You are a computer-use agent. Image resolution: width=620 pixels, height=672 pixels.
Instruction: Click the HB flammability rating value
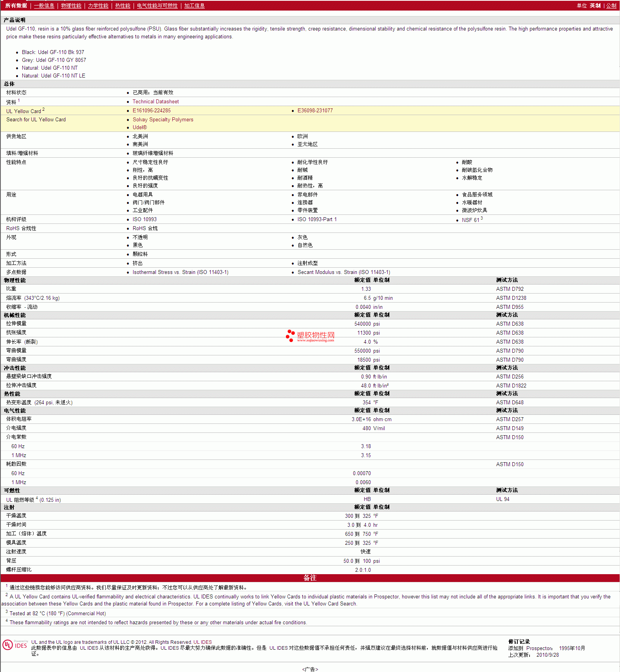click(367, 499)
